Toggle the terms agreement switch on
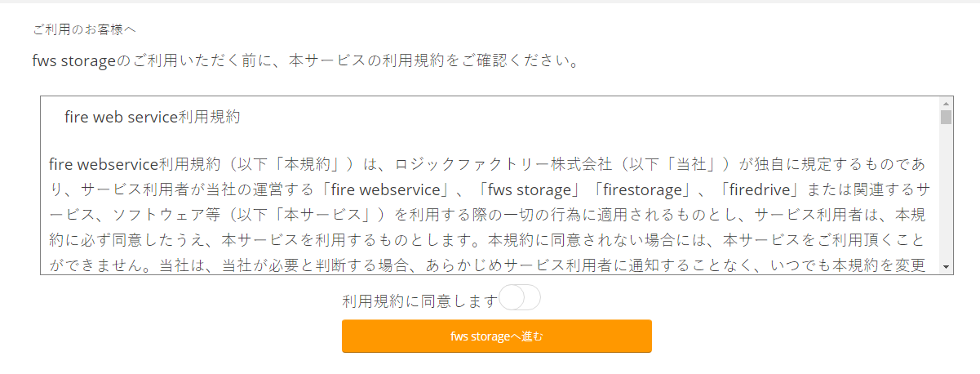The image size is (980, 374). point(520,299)
